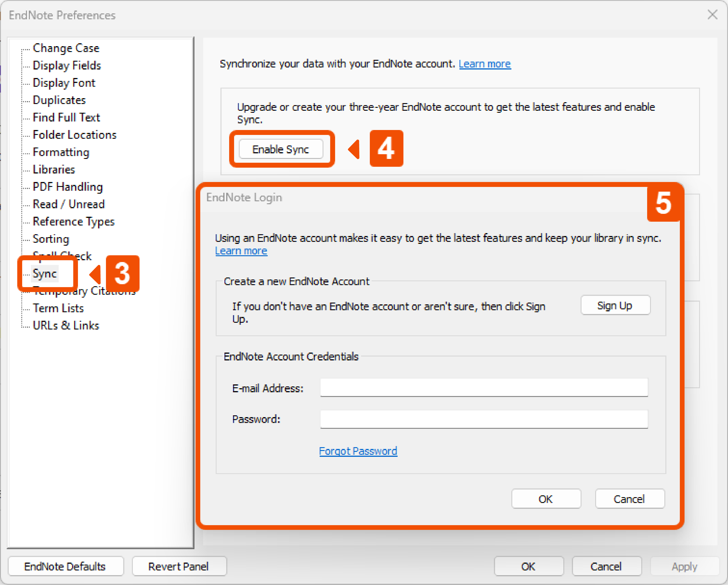The height and width of the screenshot is (585, 728).
Task: Close the EndNote Preferences window
Action: click(x=713, y=15)
